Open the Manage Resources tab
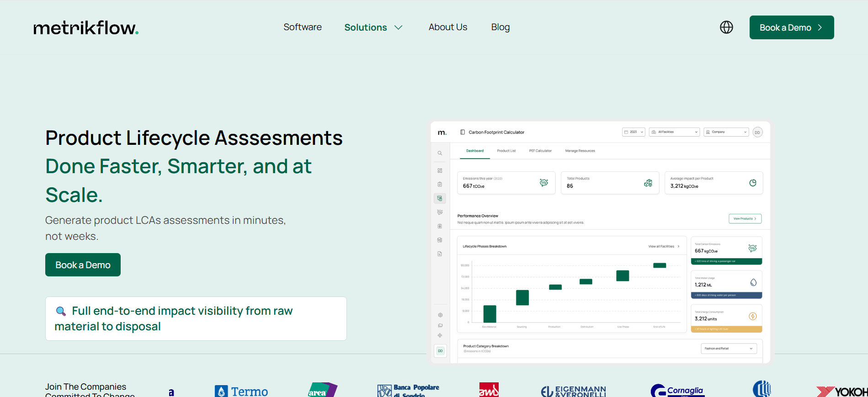 [580, 151]
